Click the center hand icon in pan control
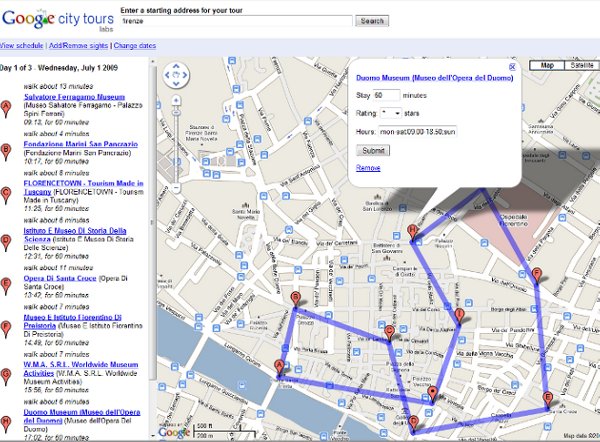The height and width of the screenshot is (442, 600). coord(176,75)
